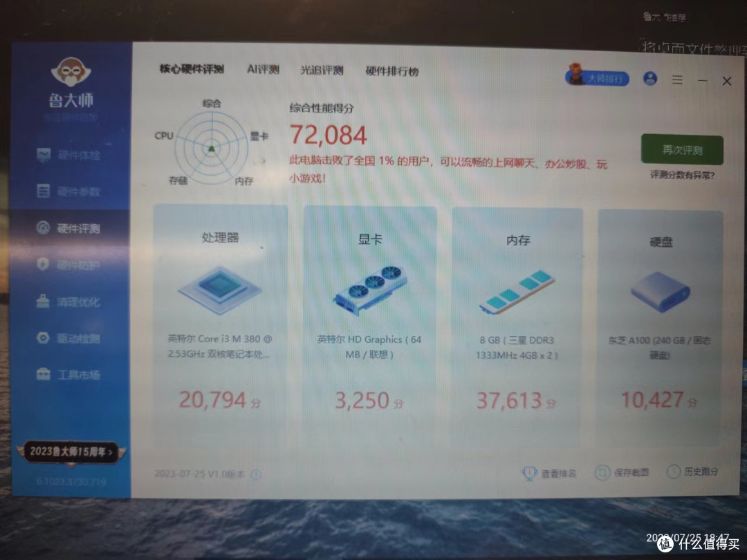The image size is (747, 560).
Task: Click the 保存截图 link
Action: (x=631, y=472)
